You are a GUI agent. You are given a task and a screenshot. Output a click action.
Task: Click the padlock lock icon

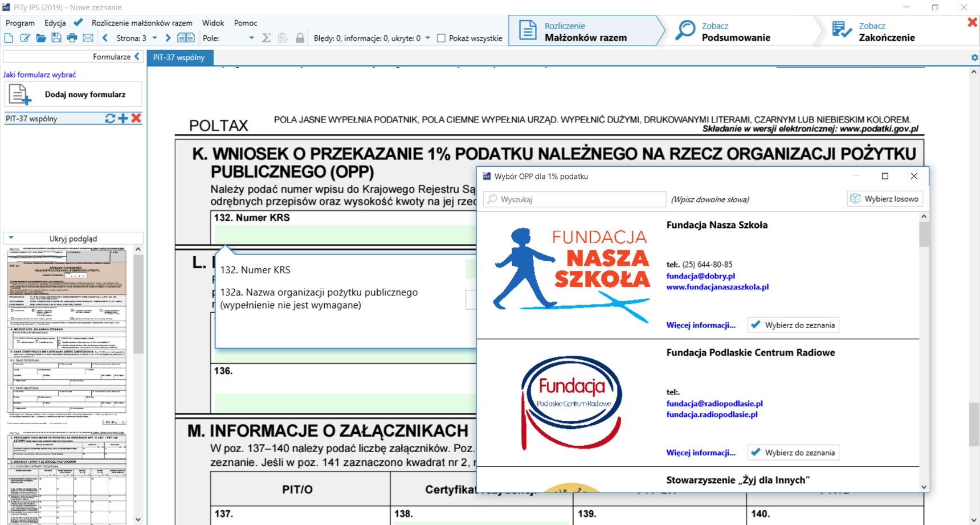click(300, 38)
